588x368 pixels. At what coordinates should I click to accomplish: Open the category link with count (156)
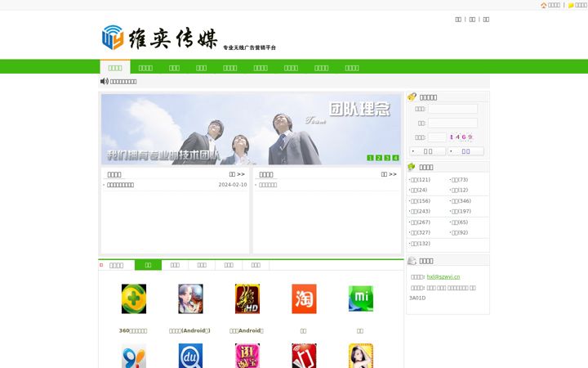421,201
